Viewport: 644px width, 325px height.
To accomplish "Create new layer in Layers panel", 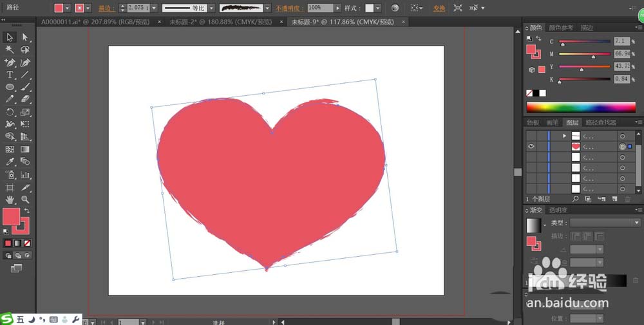I will 614,199.
